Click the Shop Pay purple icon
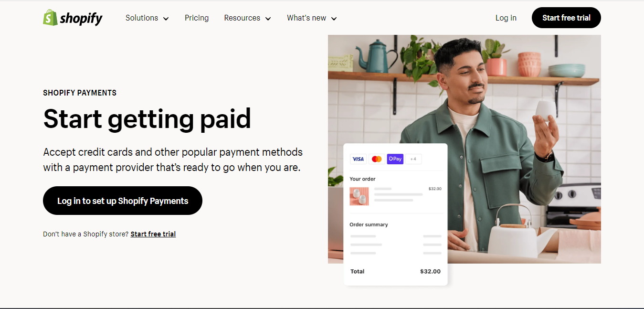The image size is (644, 309). coord(395,159)
